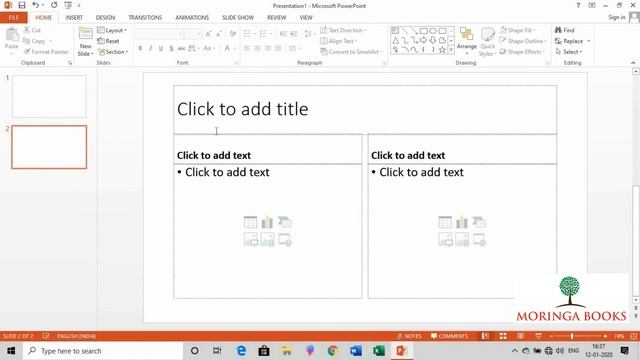
Task: Open Reading View from status bar
Action: click(520, 336)
